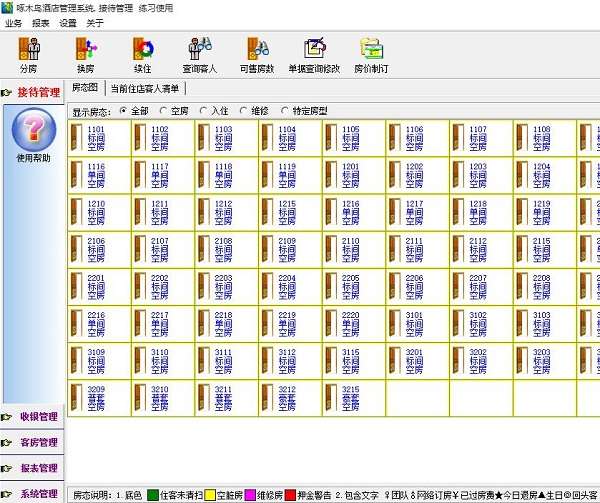Screen dimensions: 600x503
Task: Select the 入住 occupied radio button
Action: point(203,111)
